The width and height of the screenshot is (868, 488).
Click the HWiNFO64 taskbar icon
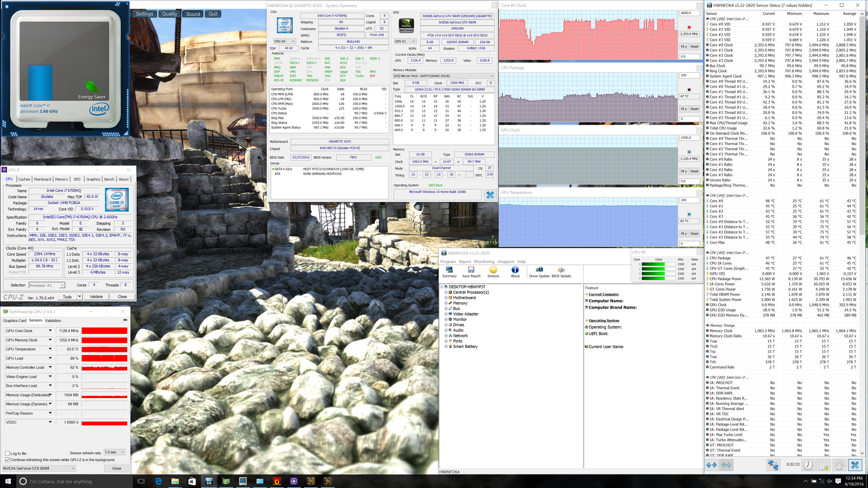209,481
